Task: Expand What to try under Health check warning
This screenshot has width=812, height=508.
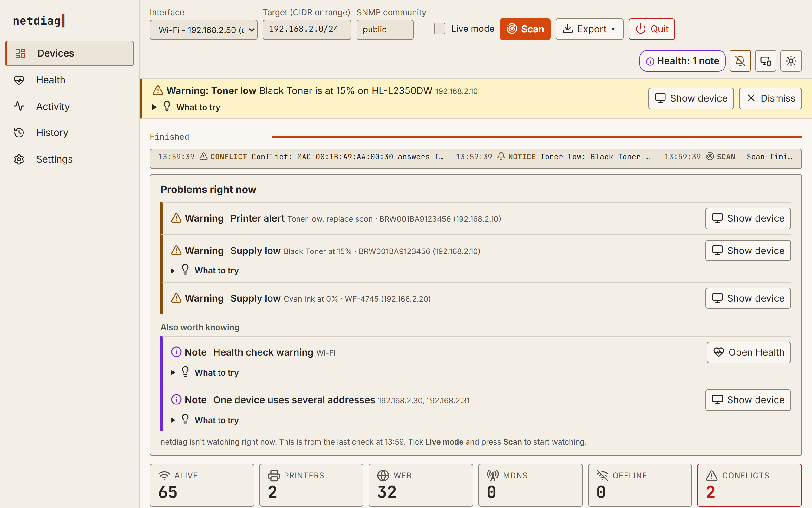Action: point(205,373)
